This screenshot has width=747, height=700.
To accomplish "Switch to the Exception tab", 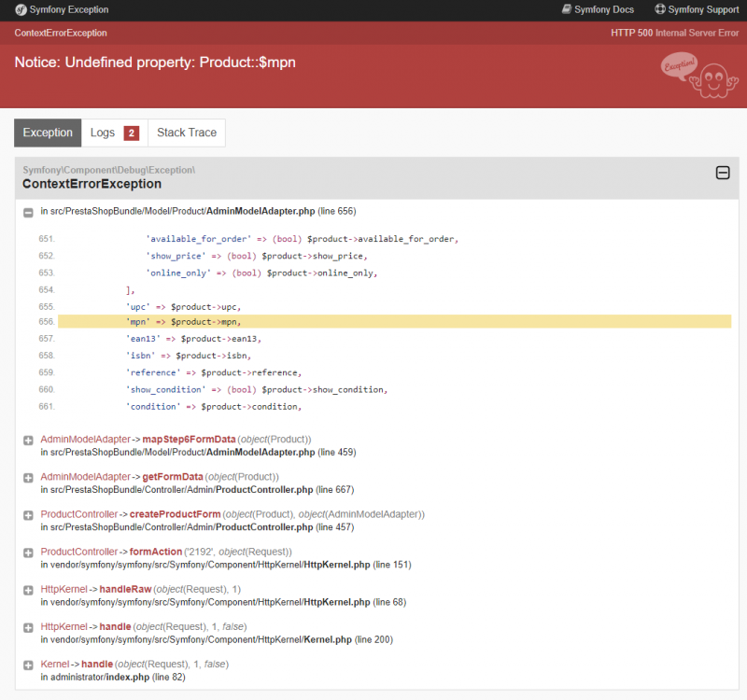I will coord(48,133).
